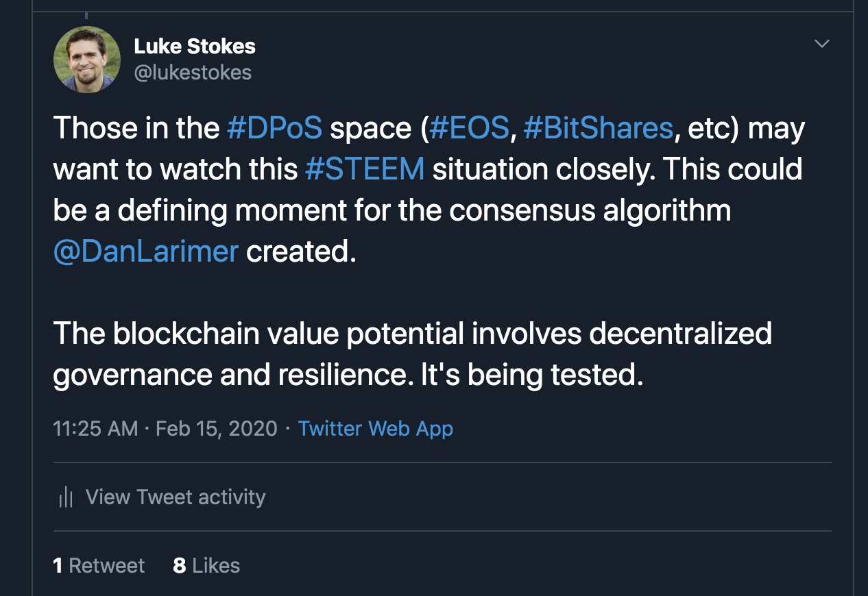Open View Tweet activity text
Image resolution: width=868 pixels, height=596 pixels.
pos(176,497)
